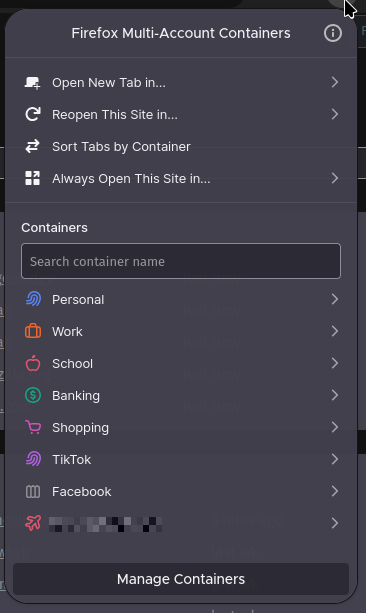The height and width of the screenshot is (613, 366).
Task: Focus the Search container name field
Action: click(x=181, y=261)
